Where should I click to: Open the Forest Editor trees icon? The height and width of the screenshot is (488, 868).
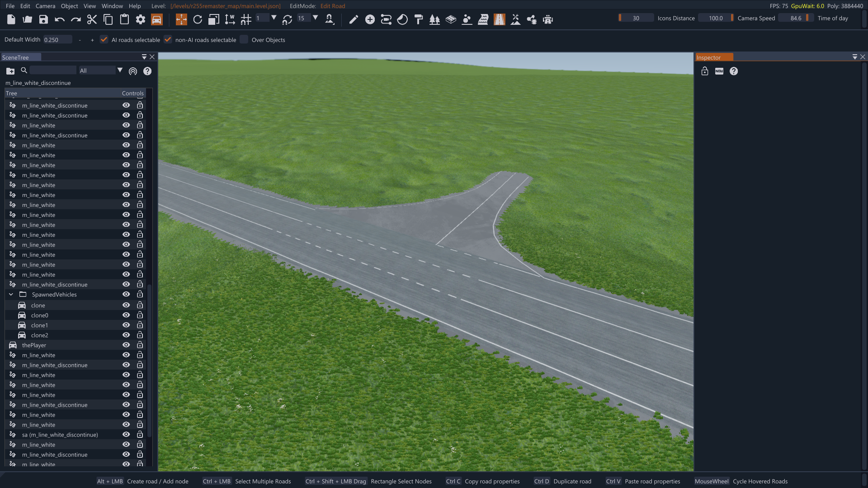pyautogui.click(x=434, y=19)
